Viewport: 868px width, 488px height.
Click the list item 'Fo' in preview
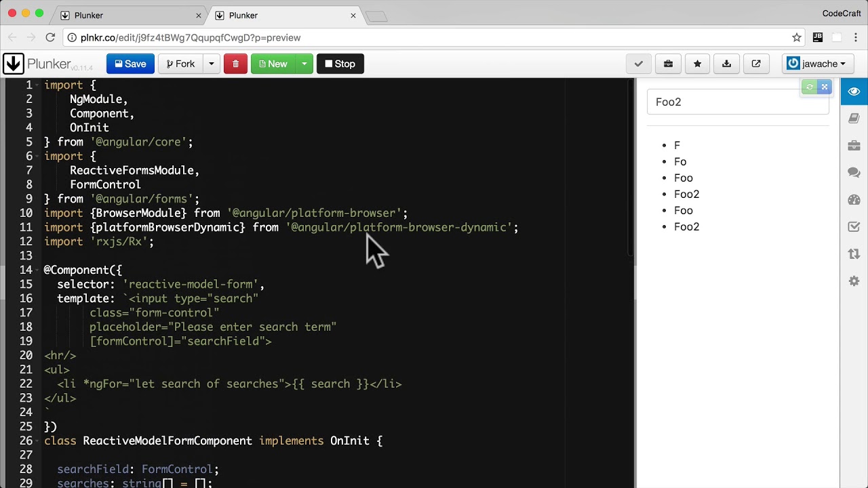click(x=680, y=161)
